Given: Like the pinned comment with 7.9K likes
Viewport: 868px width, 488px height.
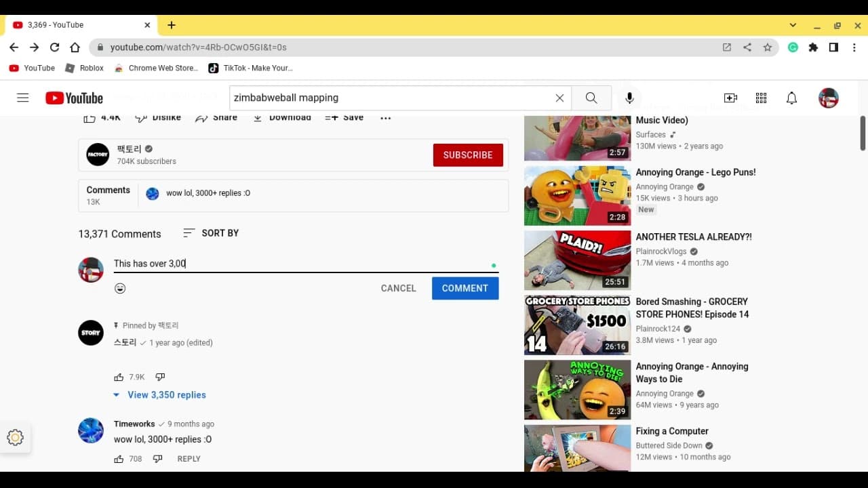Looking at the screenshot, I should pyautogui.click(x=119, y=377).
